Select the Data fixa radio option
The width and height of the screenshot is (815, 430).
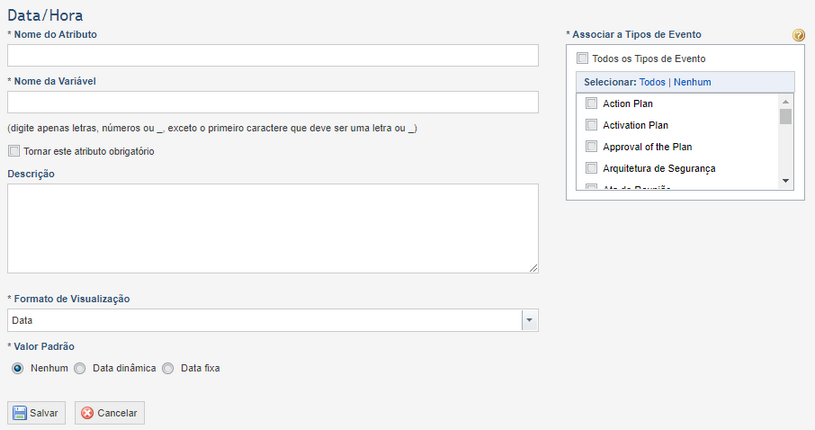pyautogui.click(x=168, y=368)
